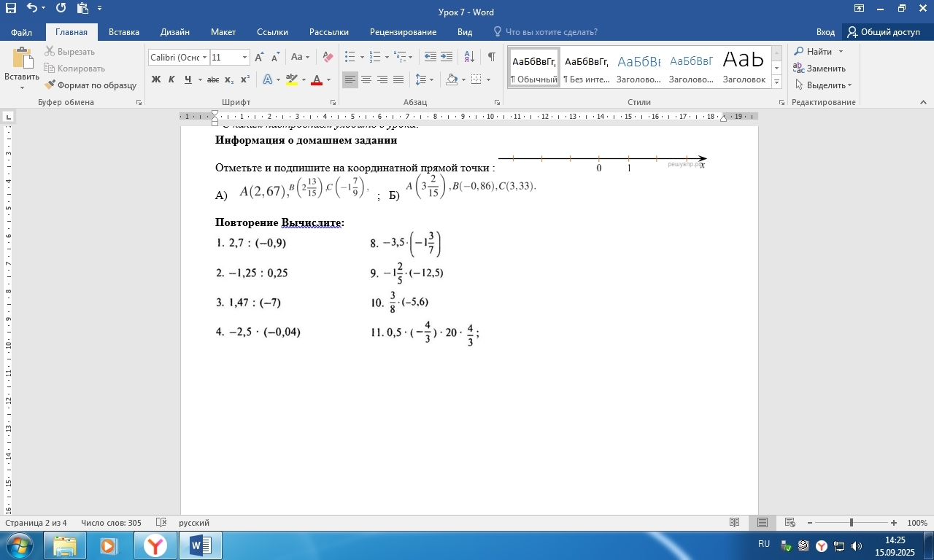The height and width of the screenshot is (560, 934).
Task: Switch to the Вставка ribbon tab
Action: pyautogui.click(x=124, y=32)
